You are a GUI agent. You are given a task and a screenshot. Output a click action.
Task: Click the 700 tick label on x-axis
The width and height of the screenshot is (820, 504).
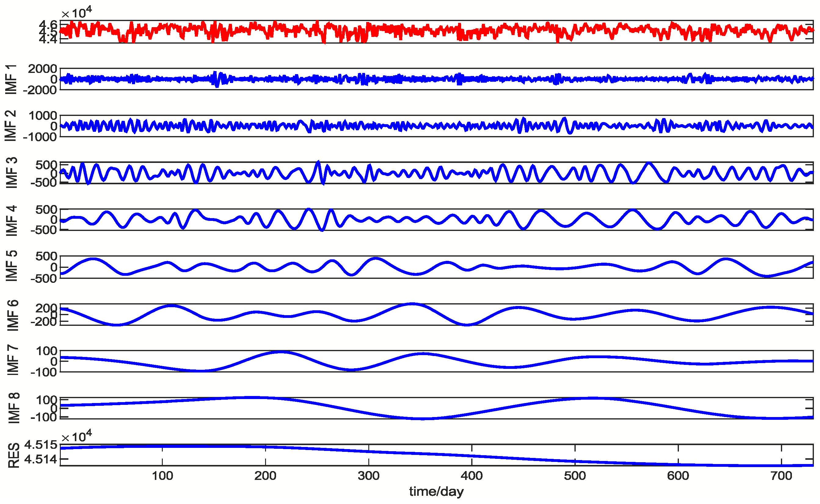pyautogui.click(x=781, y=476)
